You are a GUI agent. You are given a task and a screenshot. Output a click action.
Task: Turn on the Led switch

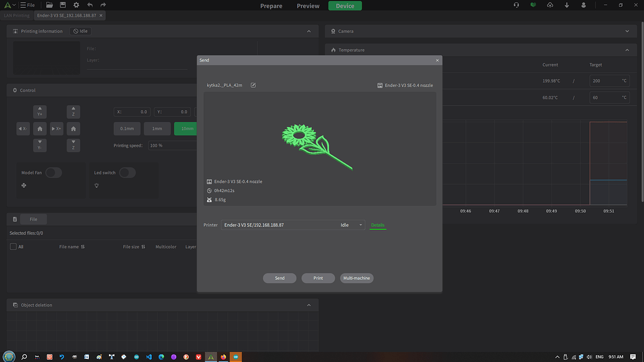[x=127, y=172]
